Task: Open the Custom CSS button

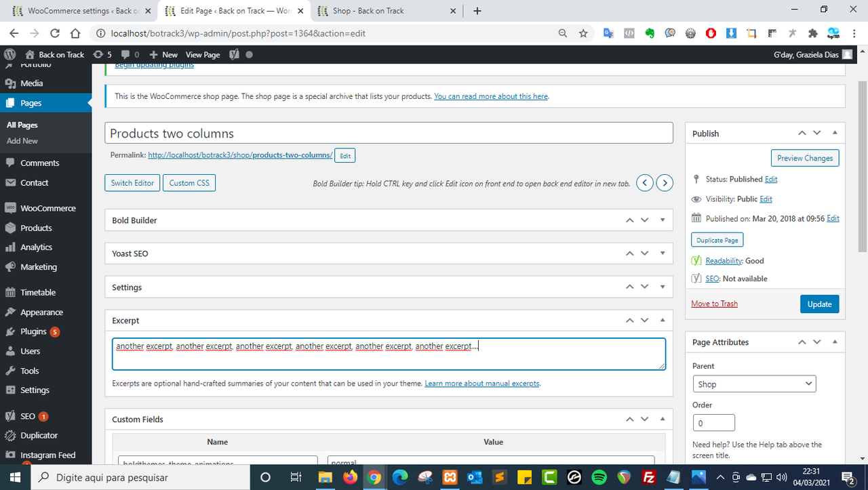Action: click(x=189, y=183)
